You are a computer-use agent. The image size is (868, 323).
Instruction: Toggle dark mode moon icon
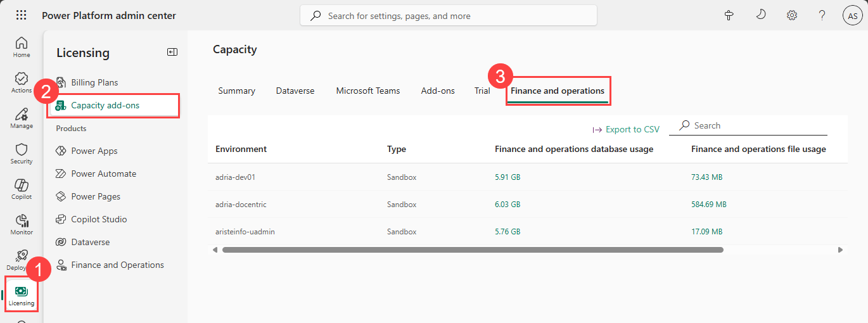pyautogui.click(x=761, y=16)
